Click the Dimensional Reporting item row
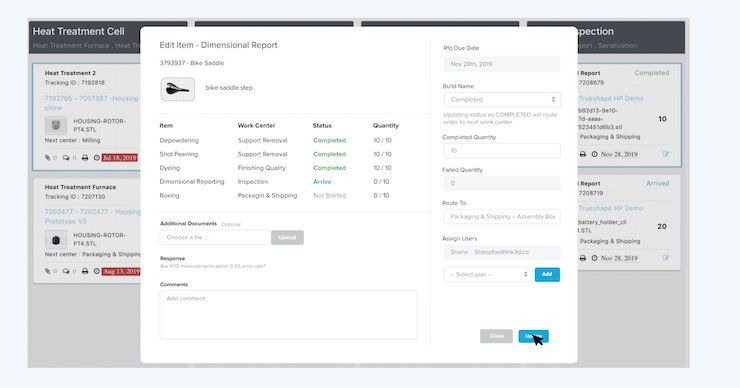740x388 pixels. [279, 181]
